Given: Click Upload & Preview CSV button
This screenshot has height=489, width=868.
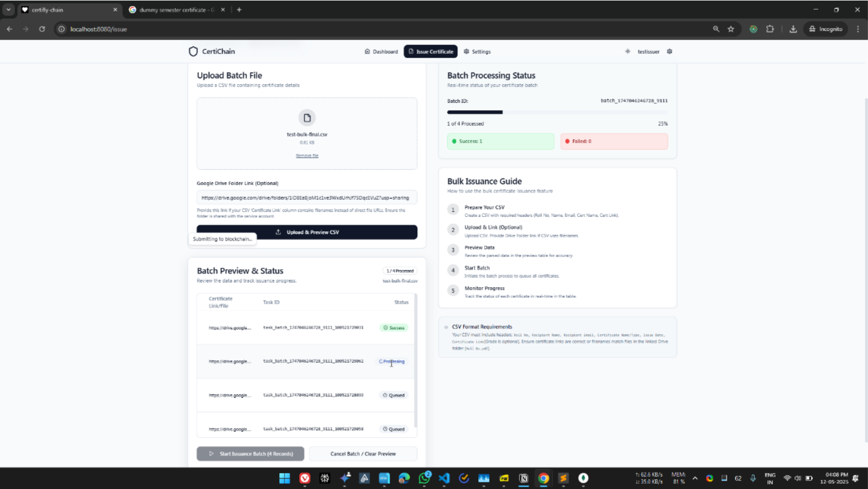Looking at the screenshot, I should click(x=307, y=232).
